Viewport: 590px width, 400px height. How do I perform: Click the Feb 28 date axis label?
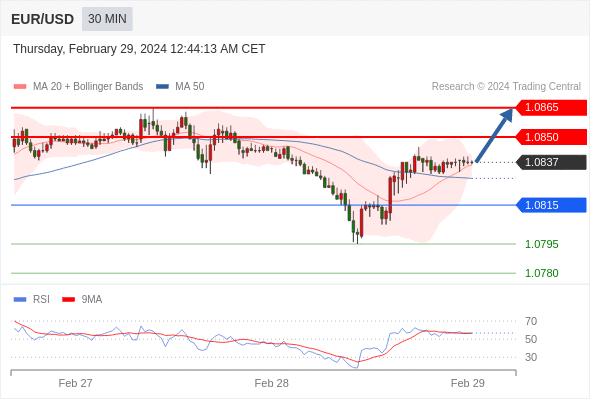271,383
